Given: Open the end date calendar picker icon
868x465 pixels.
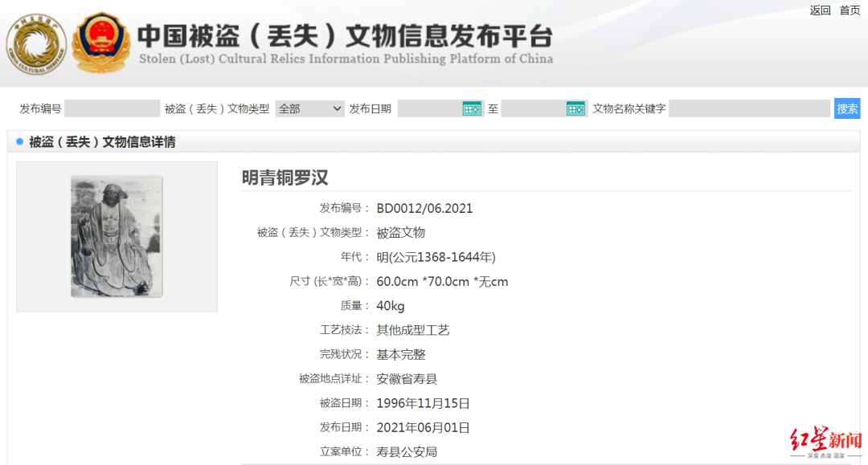Looking at the screenshot, I should 575,108.
